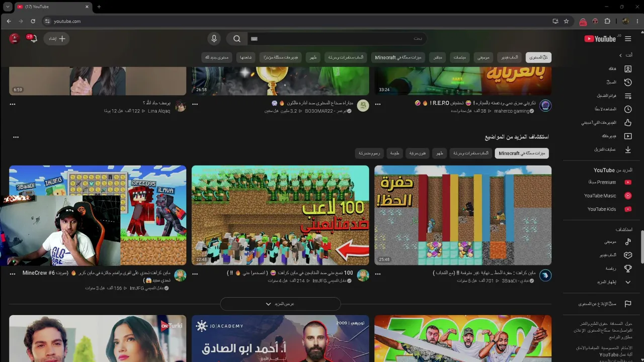Select the ميكسات (Mixes) filter chip
644x362 pixels.
[x=460, y=57]
